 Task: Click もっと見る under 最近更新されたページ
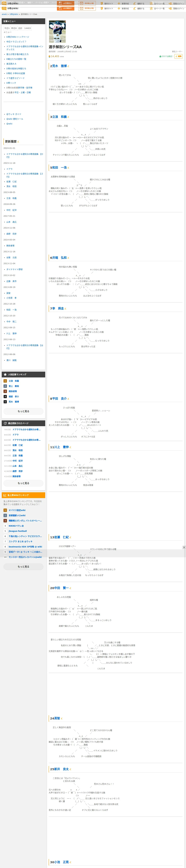pyautogui.click(x=23, y=483)
